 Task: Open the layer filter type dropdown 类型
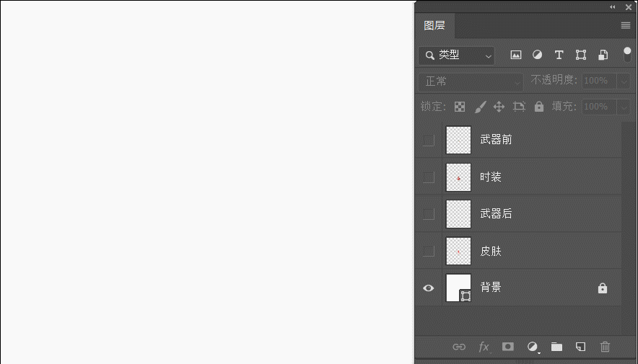click(x=457, y=56)
